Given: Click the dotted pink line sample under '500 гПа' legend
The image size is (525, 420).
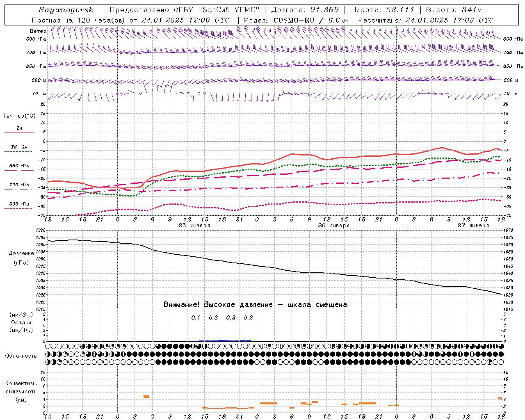Looking at the screenshot, I should pos(18,208).
